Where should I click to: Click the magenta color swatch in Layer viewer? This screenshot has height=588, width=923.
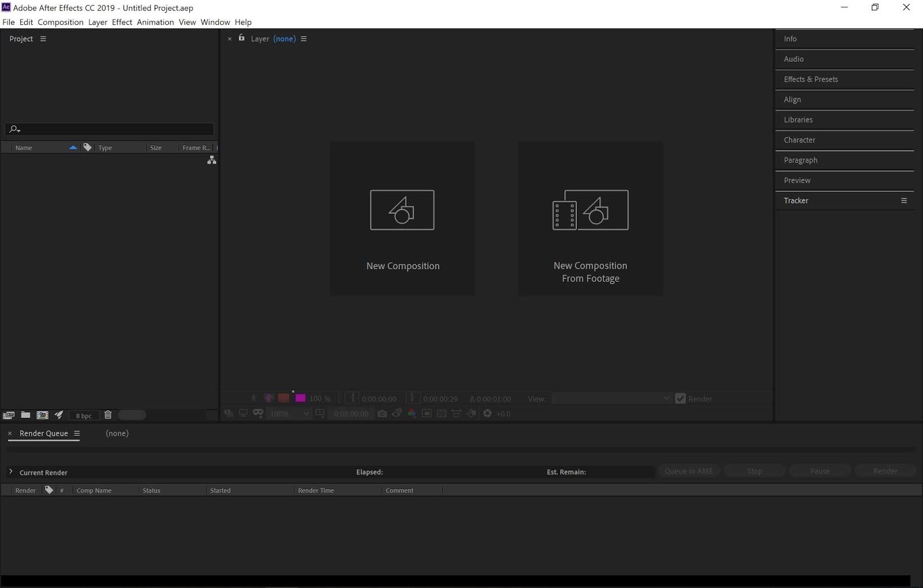301,398
